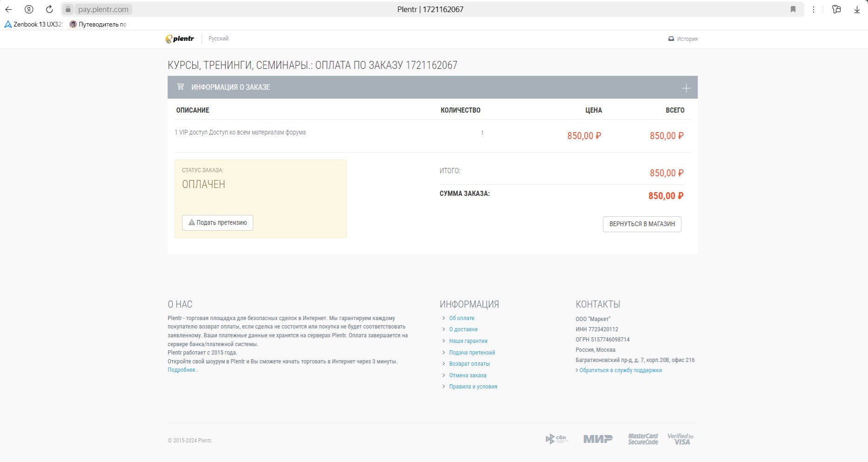Click the browser back arrow

[x=8, y=9]
